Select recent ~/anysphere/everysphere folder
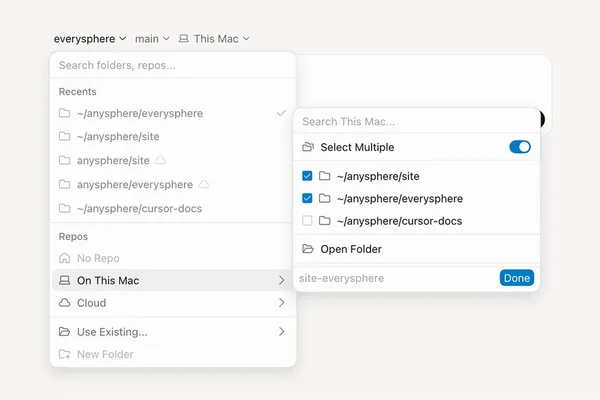 [x=173, y=113]
